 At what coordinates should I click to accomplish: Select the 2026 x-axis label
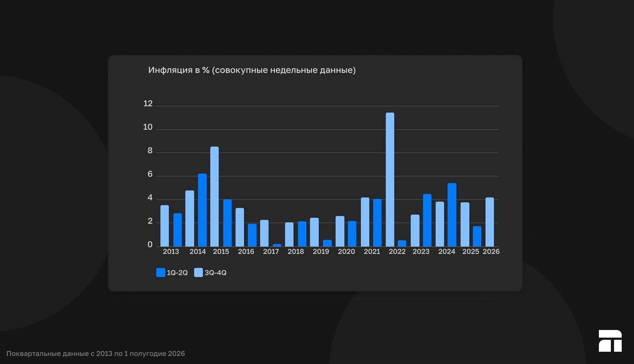491,251
